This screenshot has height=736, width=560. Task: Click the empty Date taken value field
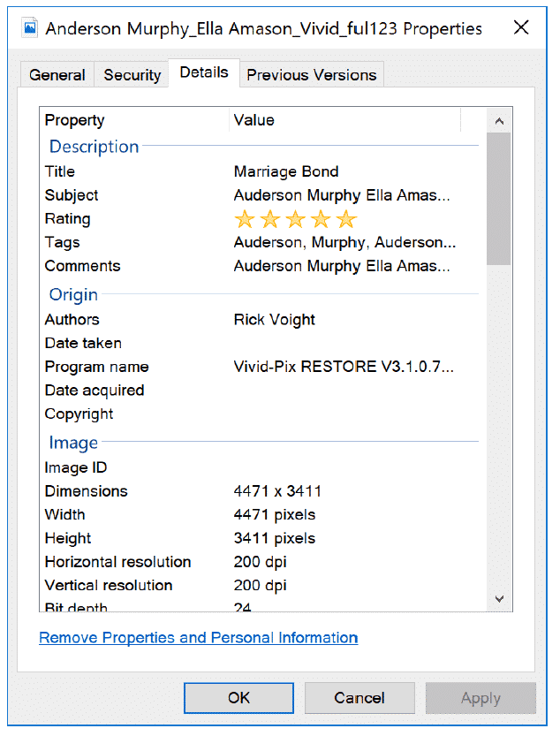point(355,343)
